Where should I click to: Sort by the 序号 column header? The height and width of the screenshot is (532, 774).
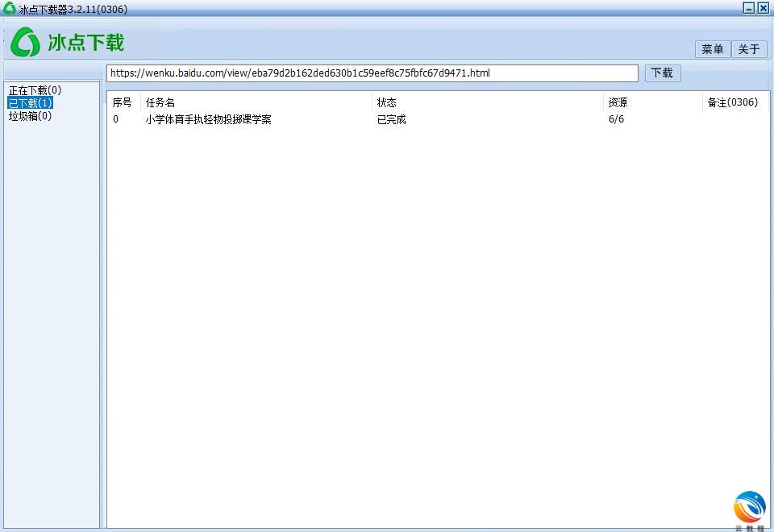point(123,102)
